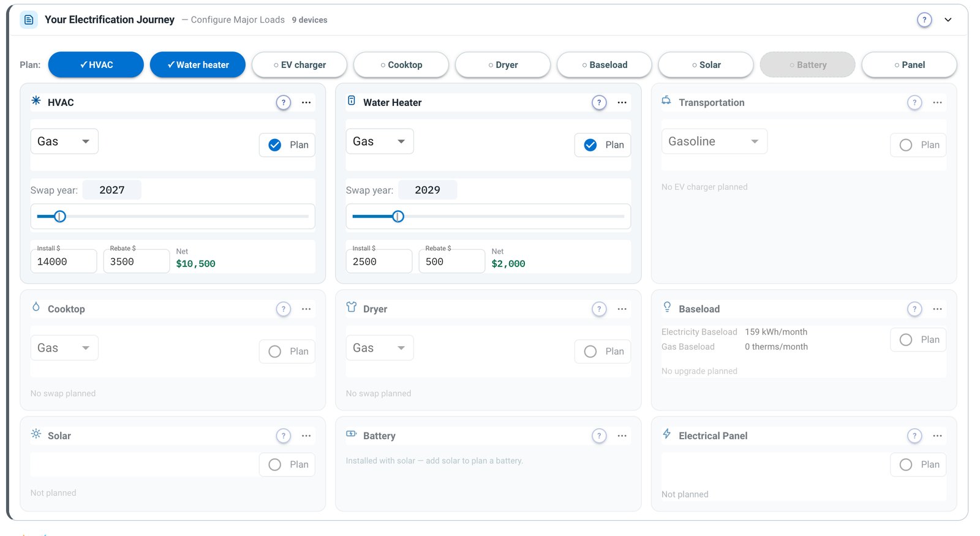
Task: Click the Water Heater help icon
Action: [599, 102]
